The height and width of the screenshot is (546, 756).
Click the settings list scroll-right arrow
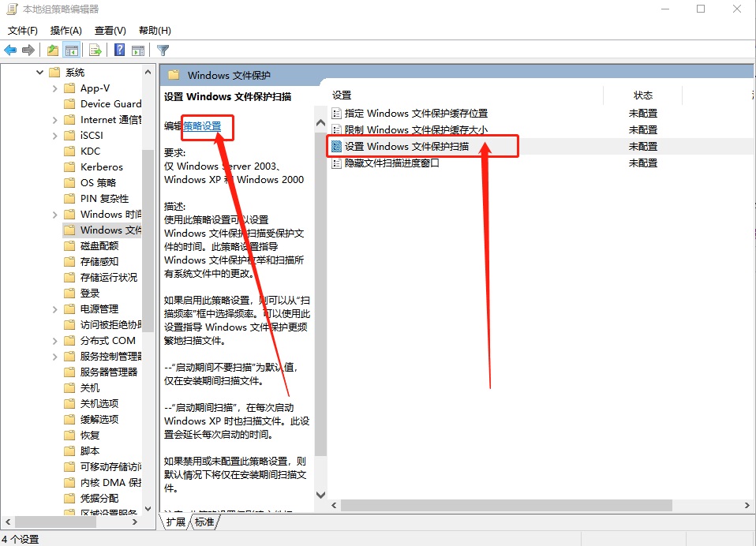(747, 506)
